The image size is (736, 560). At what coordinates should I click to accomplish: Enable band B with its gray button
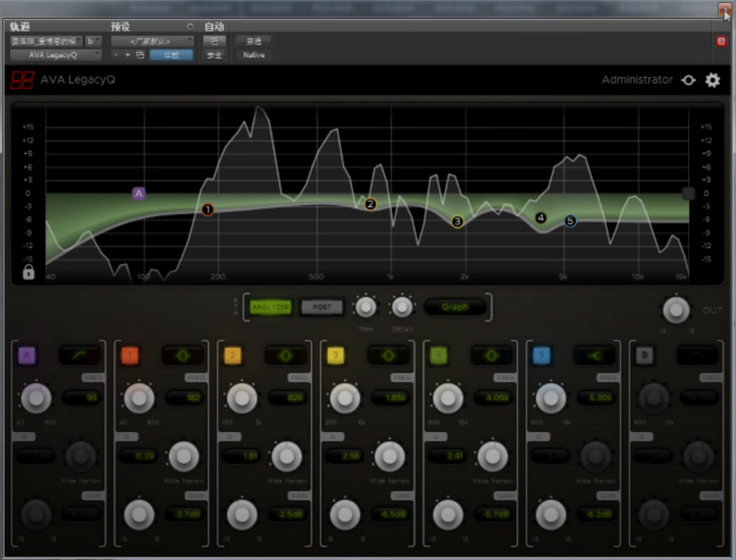click(x=644, y=355)
